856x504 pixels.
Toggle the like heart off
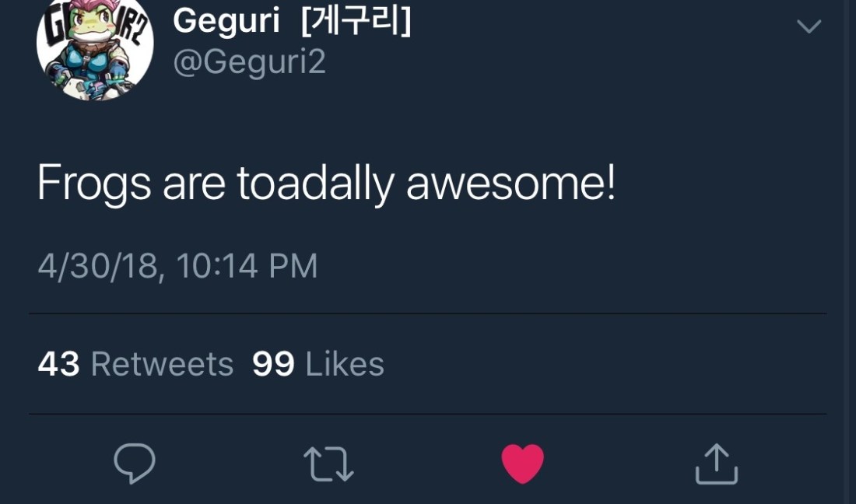coord(522,464)
